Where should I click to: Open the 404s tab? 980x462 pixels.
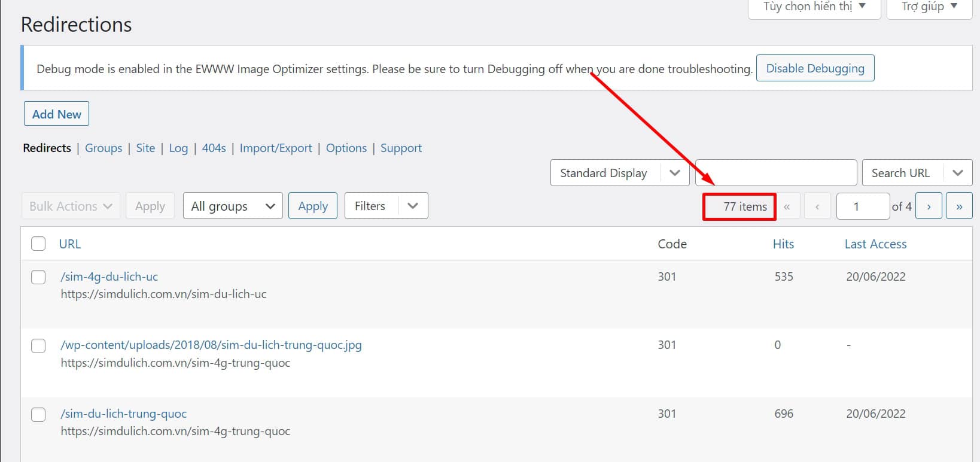tap(214, 148)
